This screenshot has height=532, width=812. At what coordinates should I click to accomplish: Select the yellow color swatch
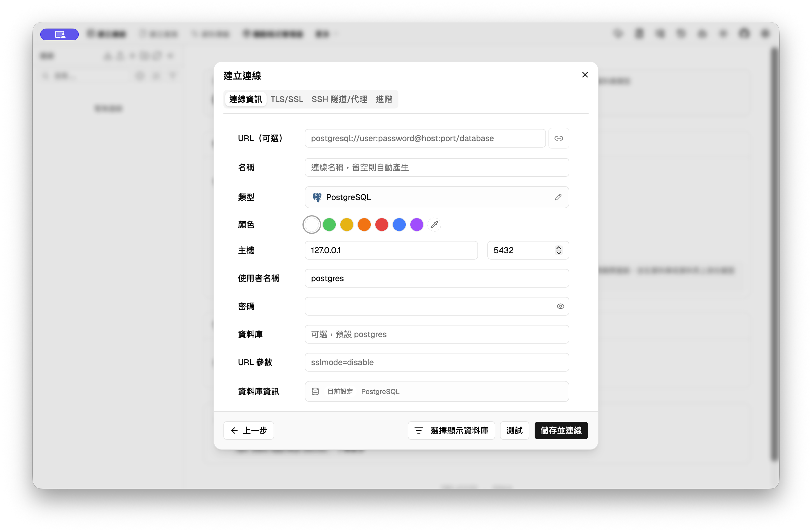[346, 225]
